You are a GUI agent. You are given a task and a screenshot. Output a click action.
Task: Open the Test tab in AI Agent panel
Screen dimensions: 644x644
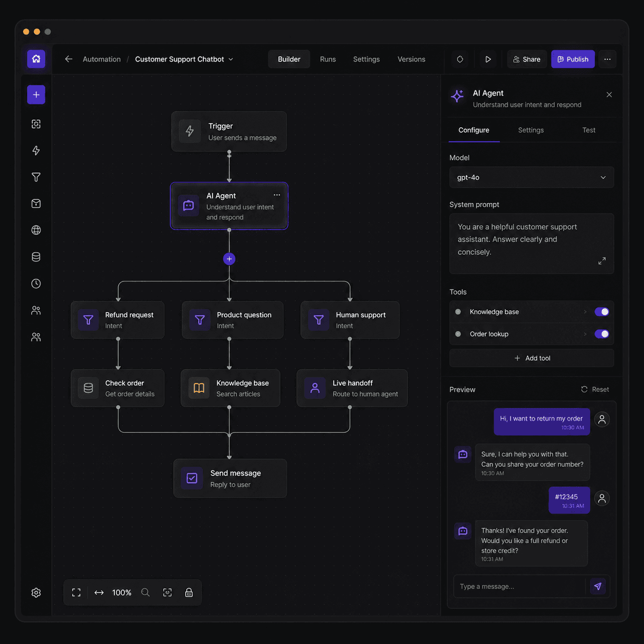click(x=589, y=130)
